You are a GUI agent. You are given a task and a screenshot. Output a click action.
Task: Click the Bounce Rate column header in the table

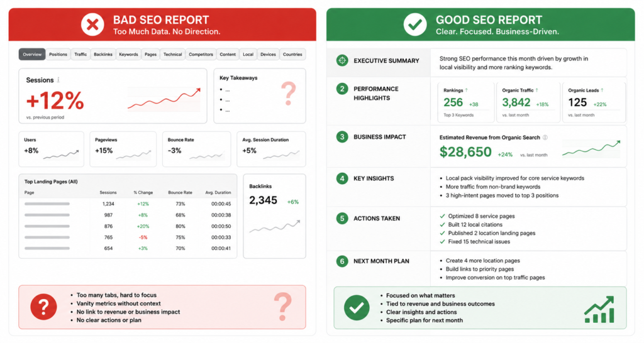(180, 192)
